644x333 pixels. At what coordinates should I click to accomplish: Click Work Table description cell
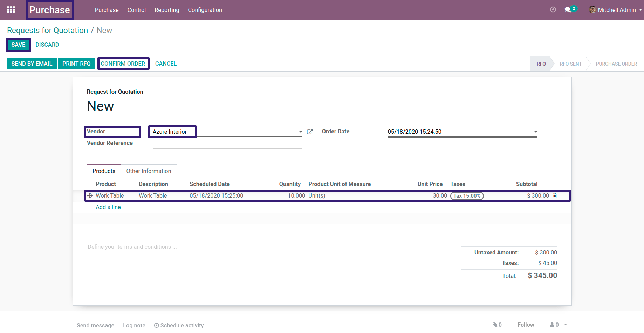point(153,195)
